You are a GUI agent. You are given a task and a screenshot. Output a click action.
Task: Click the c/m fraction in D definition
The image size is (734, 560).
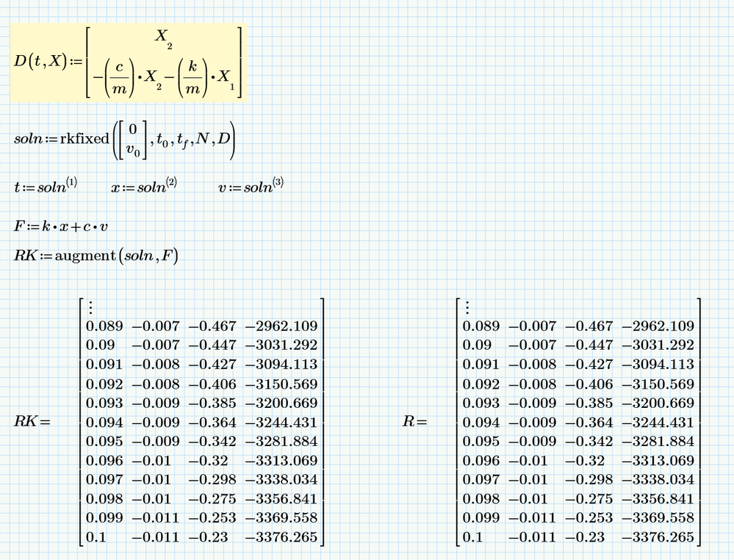(119, 76)
